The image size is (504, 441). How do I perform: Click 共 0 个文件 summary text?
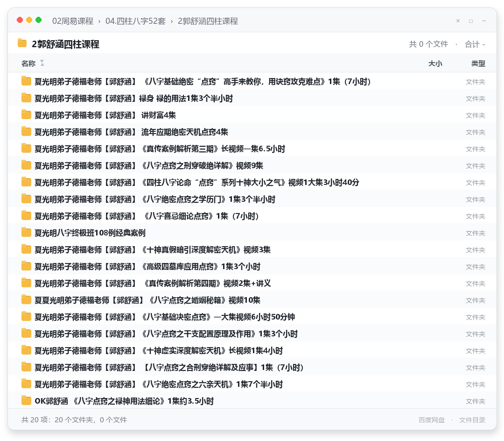(428, 44)
